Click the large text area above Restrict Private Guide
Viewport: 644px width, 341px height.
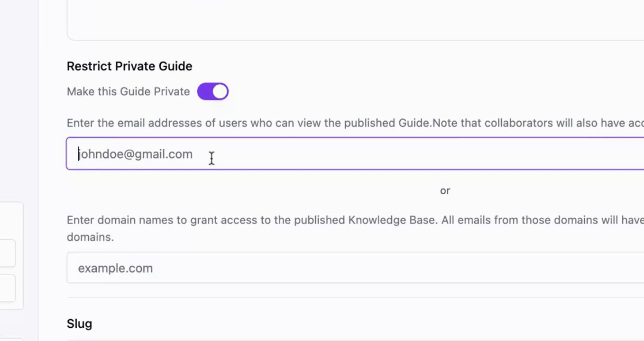(355, 20)
